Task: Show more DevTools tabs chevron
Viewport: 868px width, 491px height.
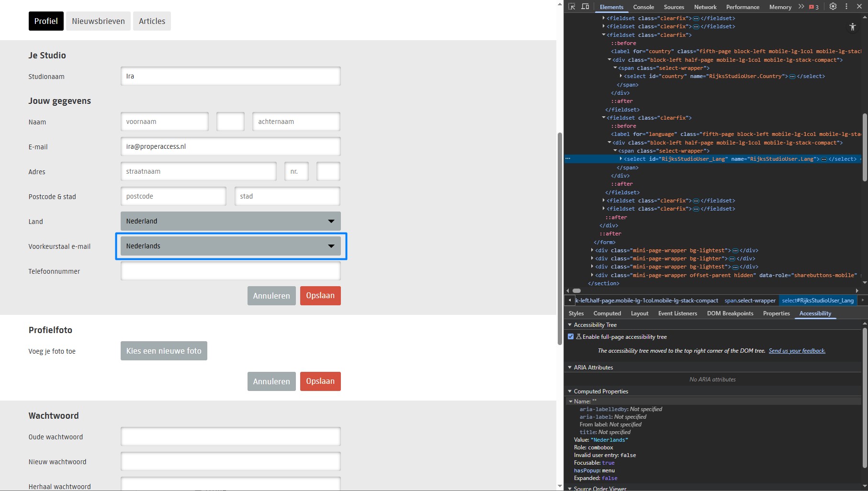Action: pyautogui.click(x=801, y=7)
